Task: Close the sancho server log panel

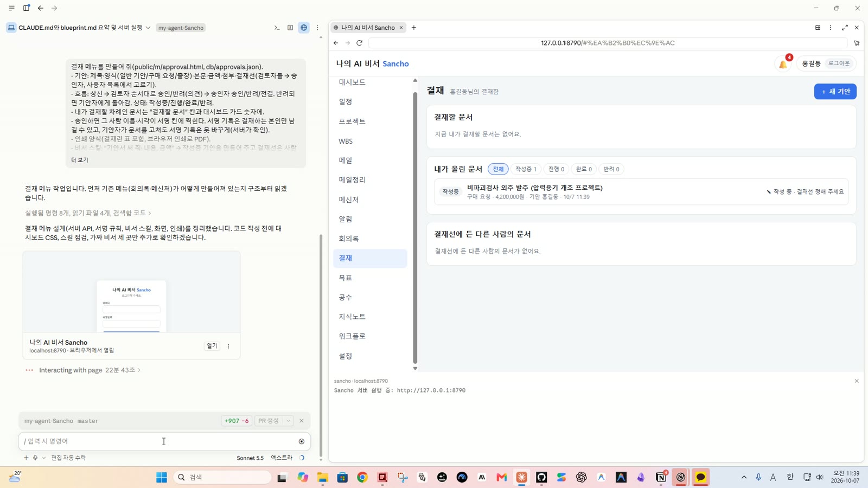Action: tap(857, 381)
